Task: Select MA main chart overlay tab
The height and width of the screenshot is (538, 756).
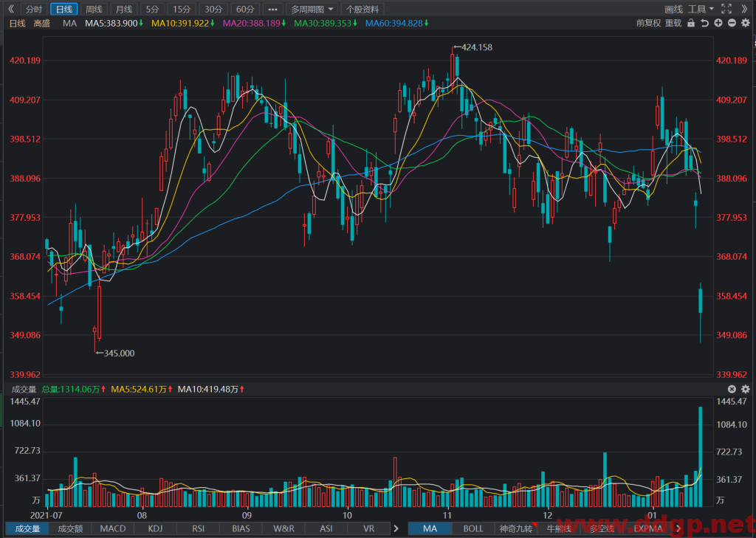Action: click(430, 528)
